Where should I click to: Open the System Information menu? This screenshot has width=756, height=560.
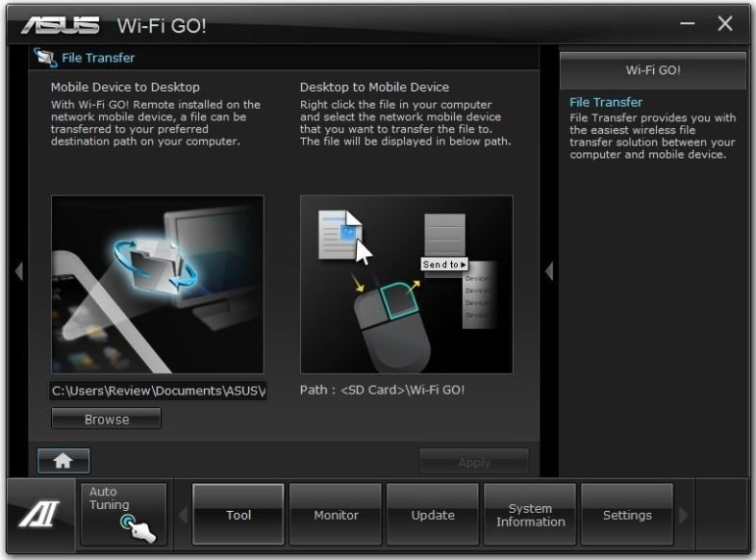point(530,514)
